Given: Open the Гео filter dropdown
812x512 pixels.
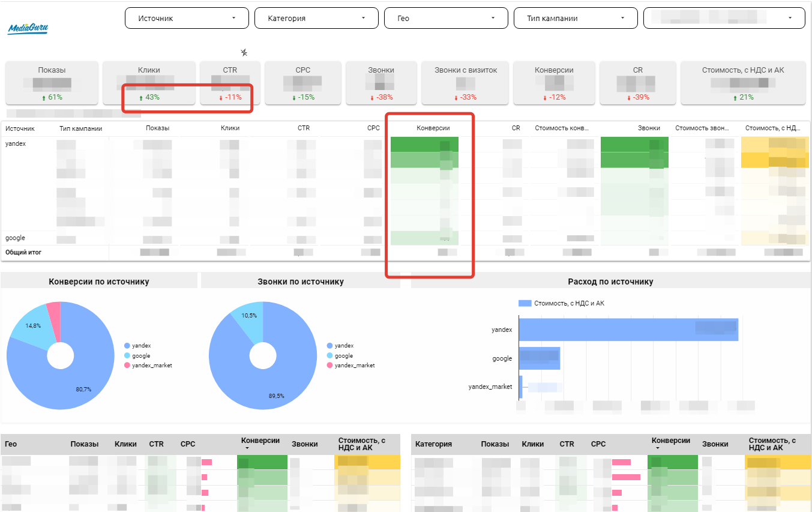Looking at the screenshot, I should click(x=445, y=18).
